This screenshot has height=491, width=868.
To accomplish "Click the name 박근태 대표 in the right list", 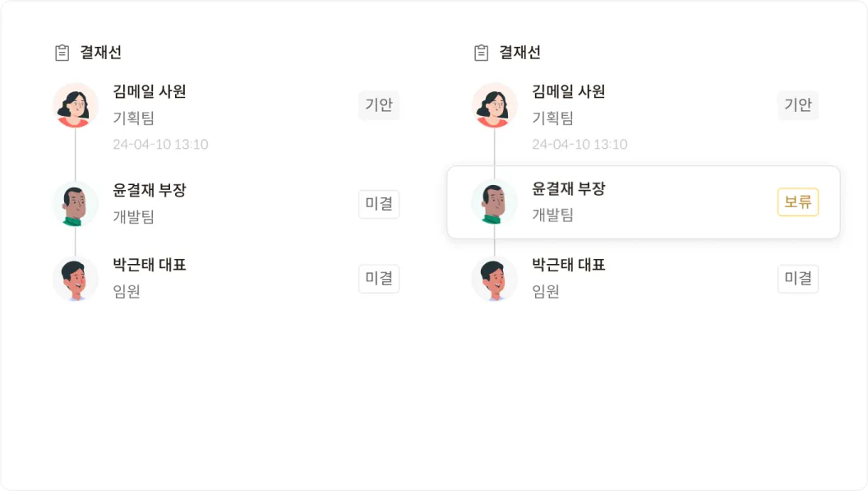I will [569, 265].
